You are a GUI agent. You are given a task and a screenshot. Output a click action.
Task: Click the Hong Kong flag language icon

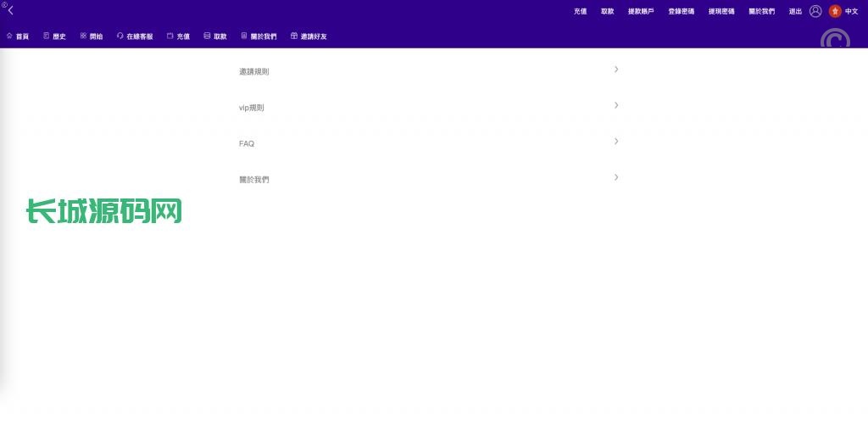835,11
